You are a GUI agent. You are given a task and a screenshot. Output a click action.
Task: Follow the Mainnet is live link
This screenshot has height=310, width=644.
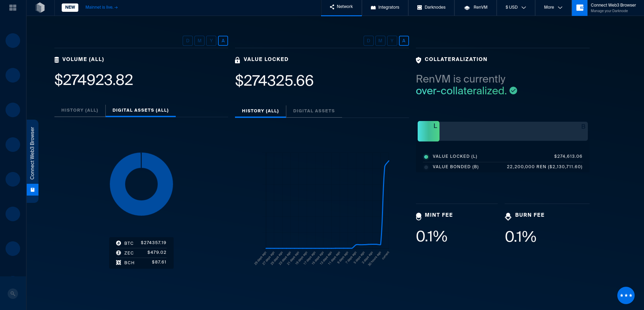102,7
